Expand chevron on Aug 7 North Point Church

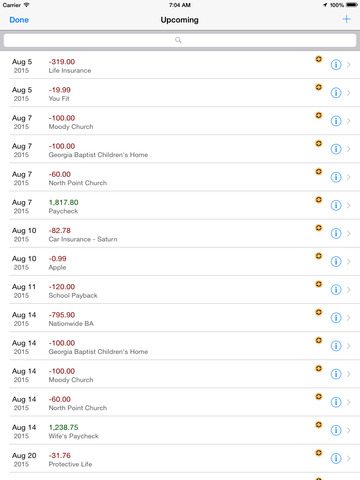coord(349,177)
